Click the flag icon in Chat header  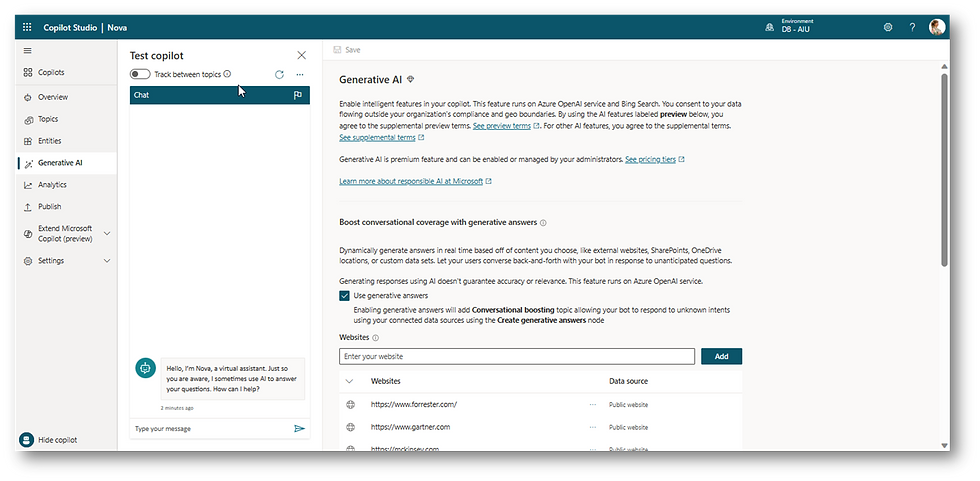point(298,96)
